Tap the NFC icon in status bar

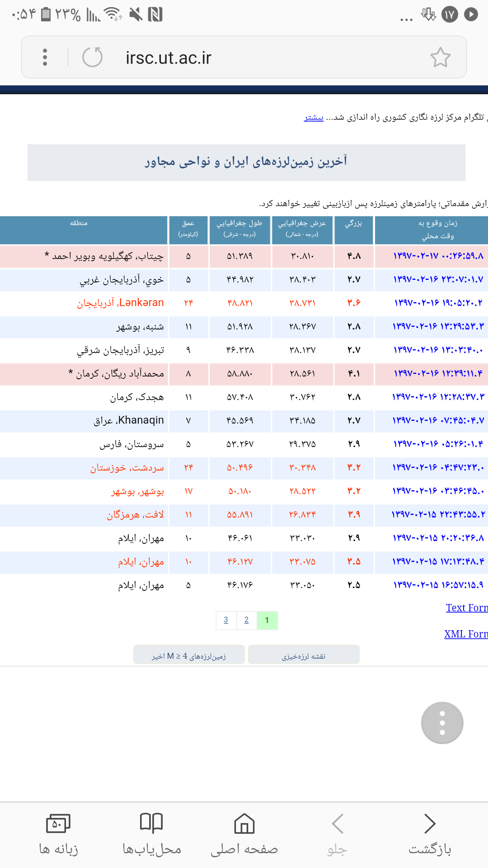[x=155, y=14]
